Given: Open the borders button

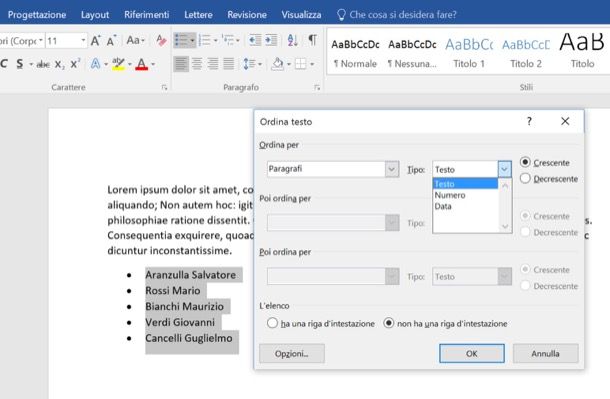Looking at the screenshot, I should 300,64.
